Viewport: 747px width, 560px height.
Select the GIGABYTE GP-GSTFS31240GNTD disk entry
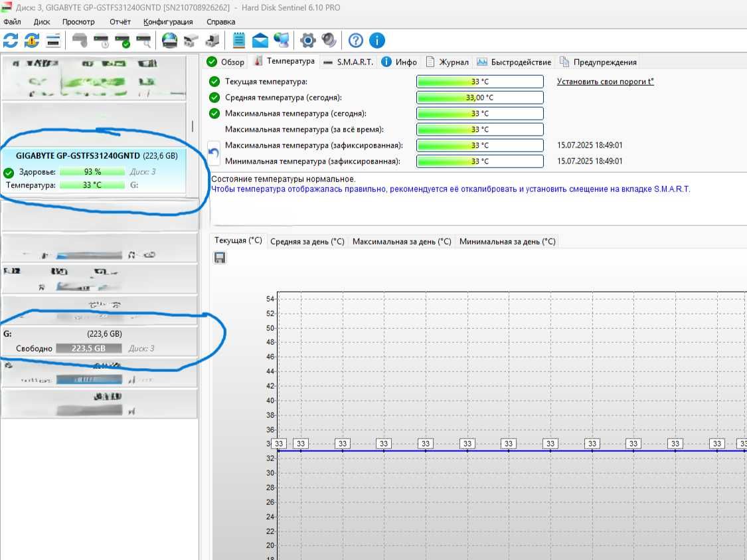(94, 170)
